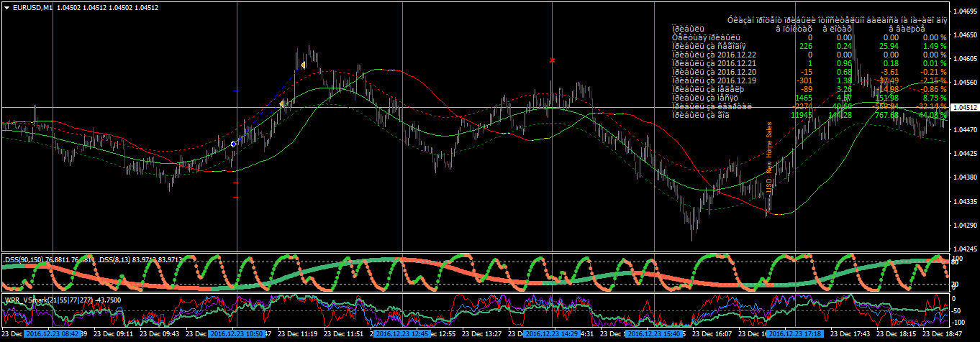The image size is (980, 342).
Task: Click the 23 Dec 17:43 time label
Action: (x=852, y=335)
